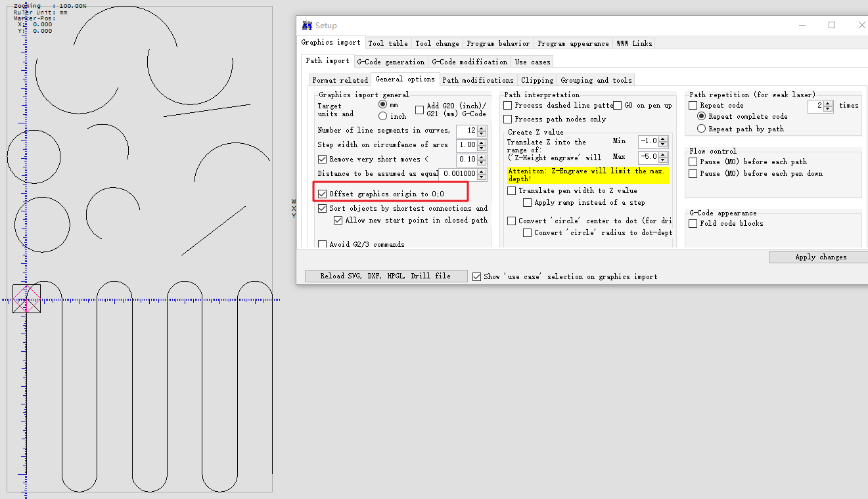
Task: Click the Min Z value input field
Action: [648, 141]
